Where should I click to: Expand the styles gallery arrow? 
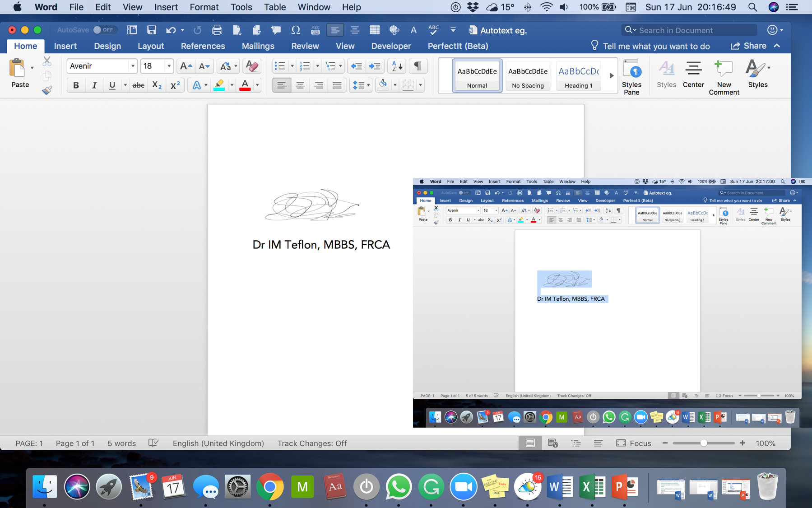coord(612,76)
